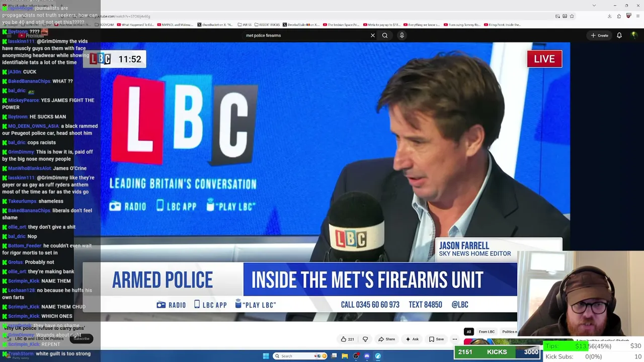The width and height of the screenshot is (644, 362).
Task: Click the JASON FARRELL name caption
Action: 464,245
